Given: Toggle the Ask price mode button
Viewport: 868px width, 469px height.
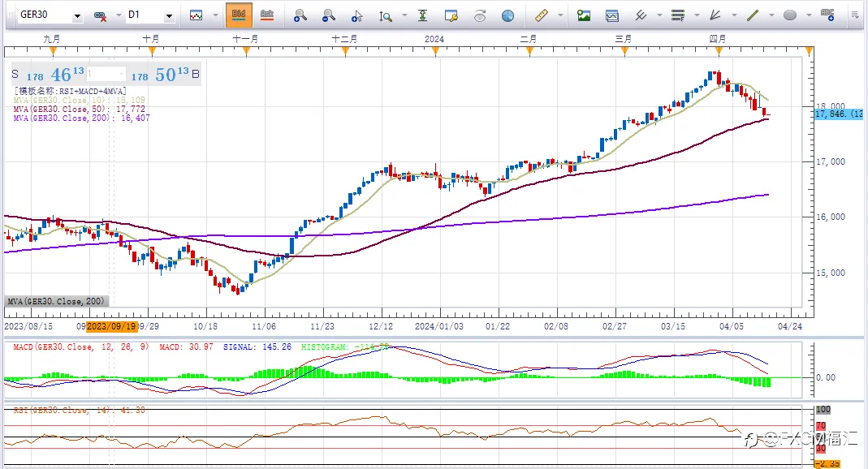Looking at the screenshot, I should point(267,15).
